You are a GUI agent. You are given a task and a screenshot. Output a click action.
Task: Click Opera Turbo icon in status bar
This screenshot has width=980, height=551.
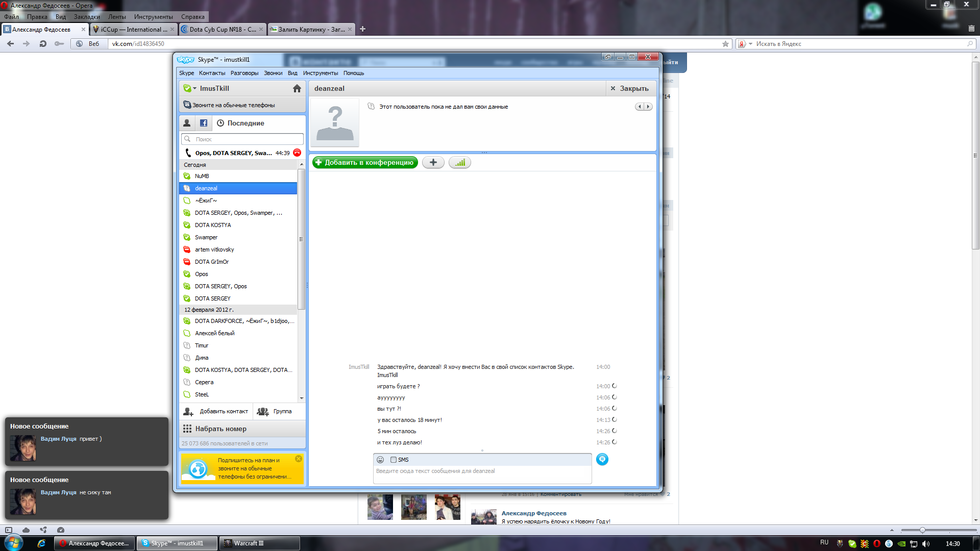tap(61, 530)
